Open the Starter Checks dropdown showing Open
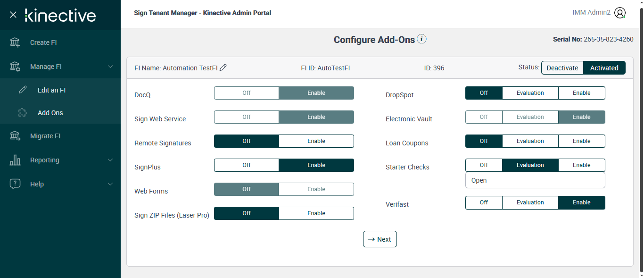644x278 pixels. 535,180
